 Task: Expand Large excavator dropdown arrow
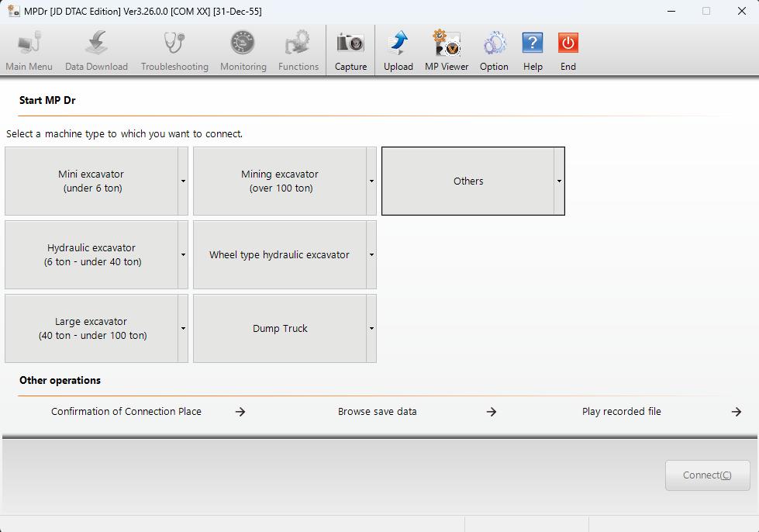[x=183, y=328]
